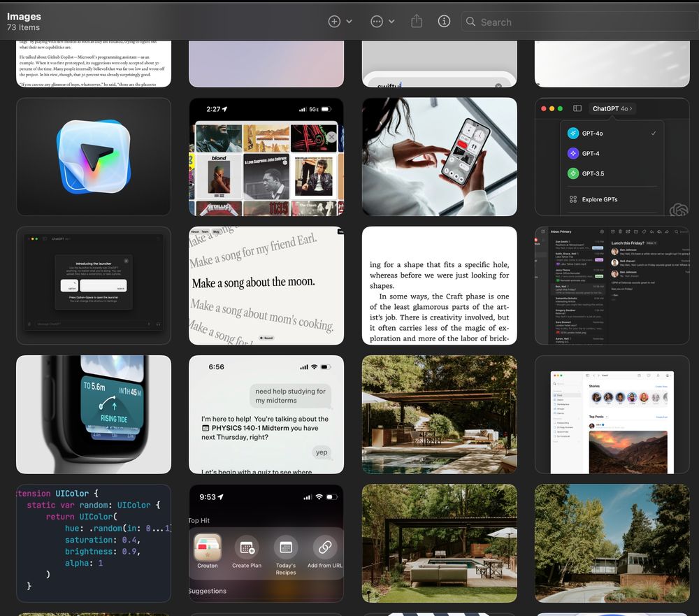Open the glossy arrow app icon thumbnail
This screenshot has width=699, height=616.
[x=94, y=157]
